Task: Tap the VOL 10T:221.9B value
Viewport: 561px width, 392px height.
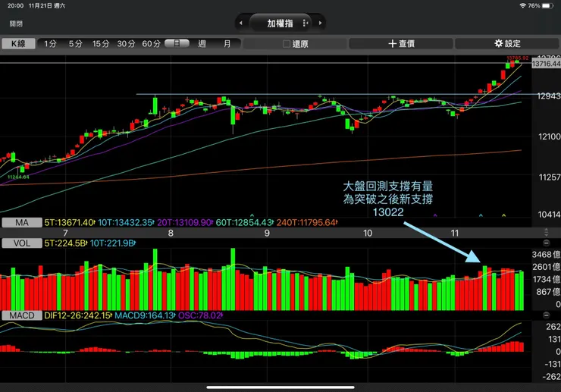Action: 112,243
